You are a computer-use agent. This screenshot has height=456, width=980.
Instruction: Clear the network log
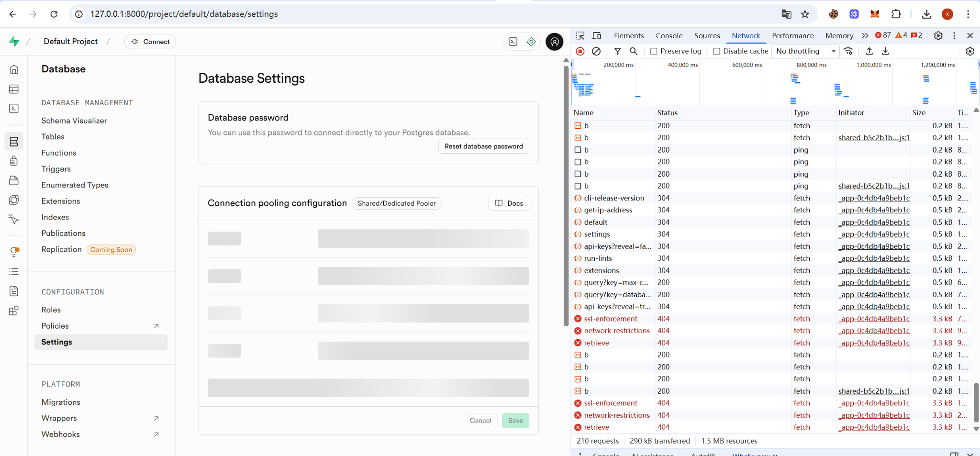tap(596, 51)
